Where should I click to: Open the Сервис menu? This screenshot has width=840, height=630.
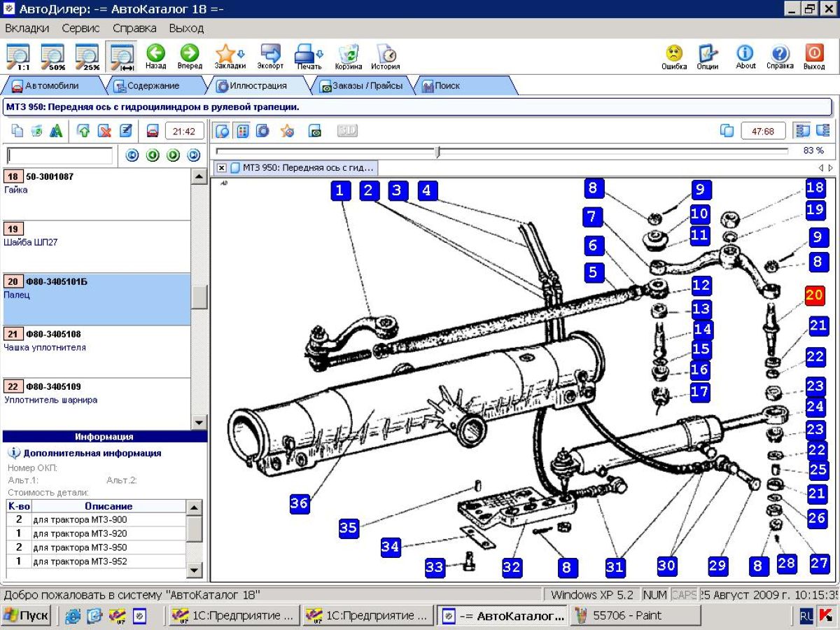(80, 29)
